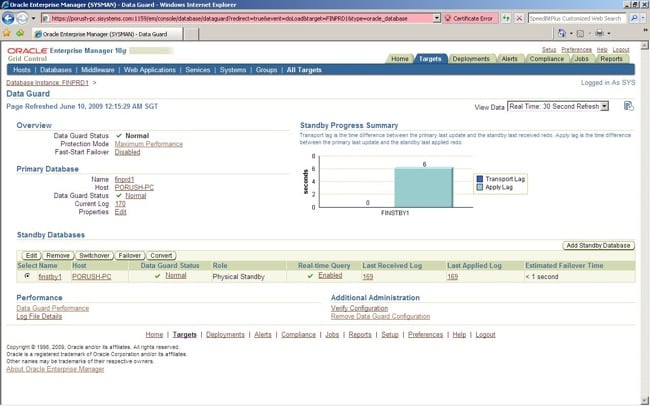The width and height of the screenshot is (650, 406).
Task: Open the Data Guard Performance link
Action: [x=53, y=308]
